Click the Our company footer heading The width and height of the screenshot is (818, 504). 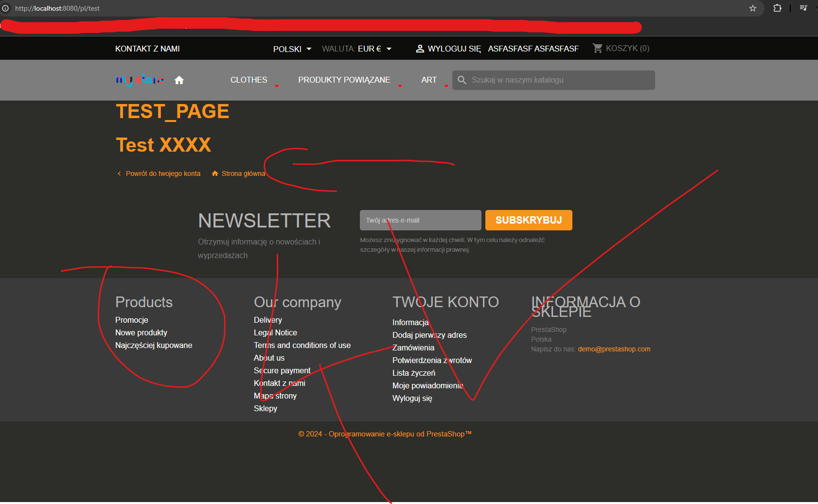[298, 302]
